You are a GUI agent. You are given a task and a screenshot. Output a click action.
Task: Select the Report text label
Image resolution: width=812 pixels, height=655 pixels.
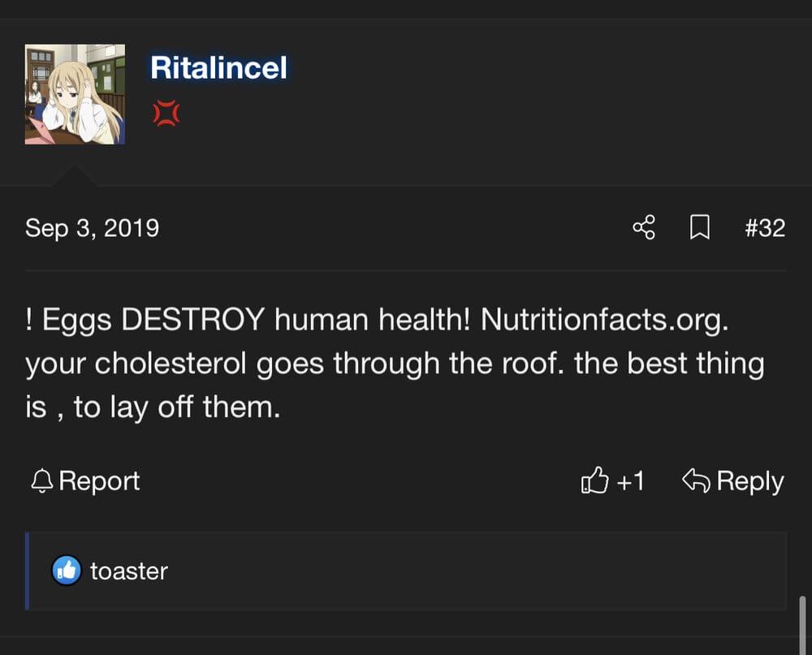point(99,481)
